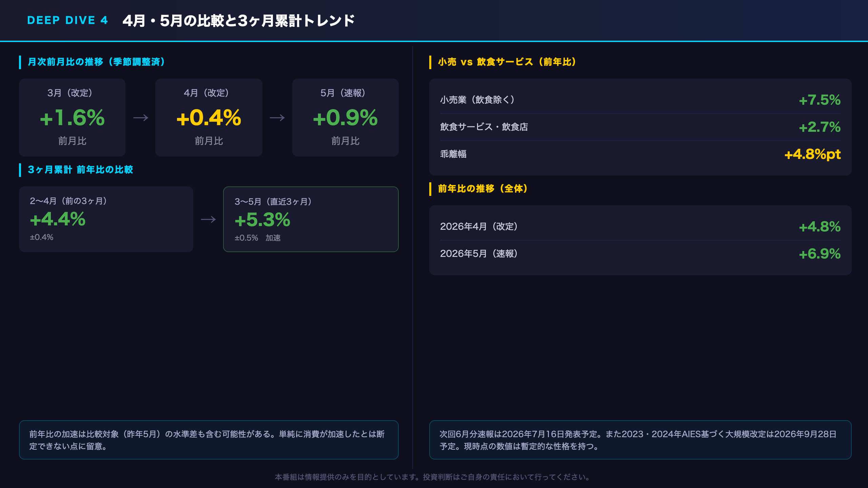Click the ±0.5% margin text
Screen dimensions: 868x488
coord(246,238)
